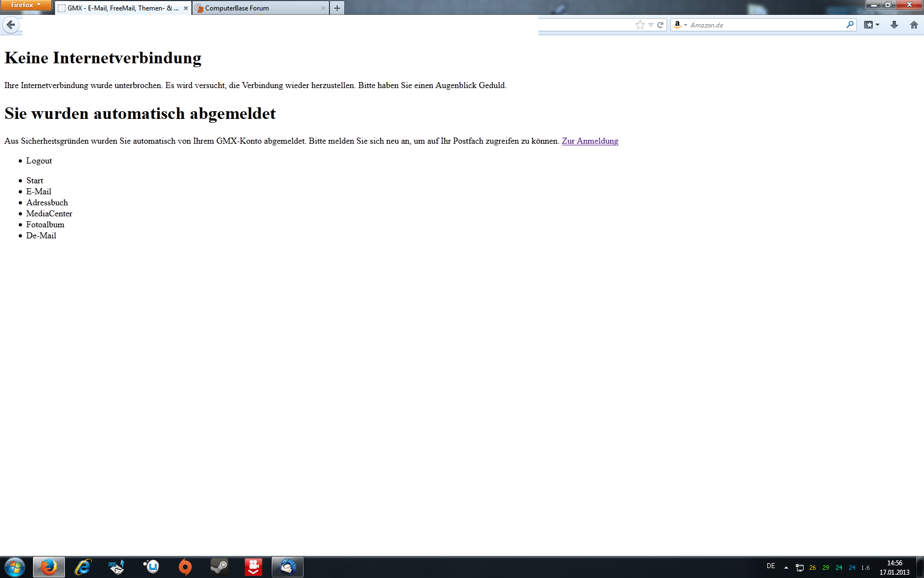Switch to the GMX E-Mail tab
Image resolution: width=924 pixels, height=578 pixels.
123,8
